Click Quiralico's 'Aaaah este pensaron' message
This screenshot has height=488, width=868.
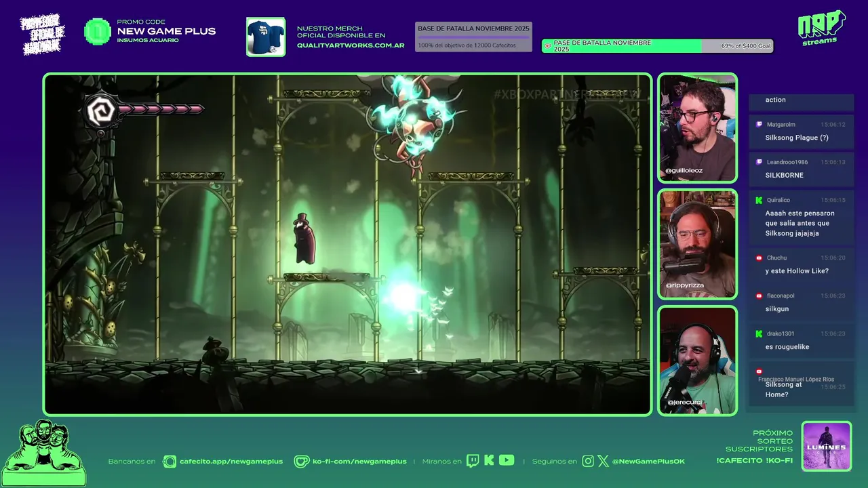tap(800, 223)
